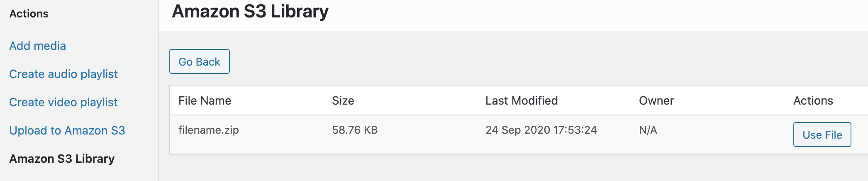Click the Actions table column header
This screenshot has height=181, width=868.
tap(813, 100)
